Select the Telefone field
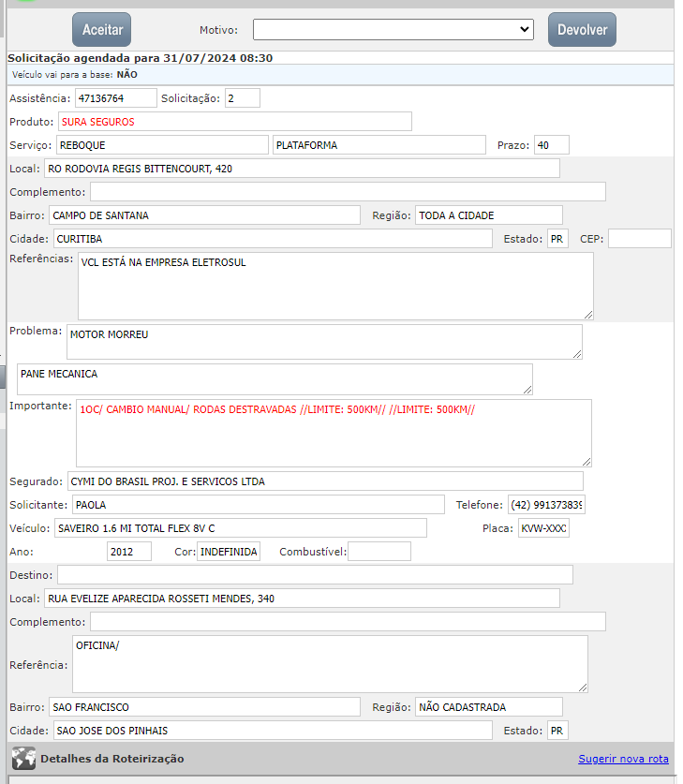 546,505
